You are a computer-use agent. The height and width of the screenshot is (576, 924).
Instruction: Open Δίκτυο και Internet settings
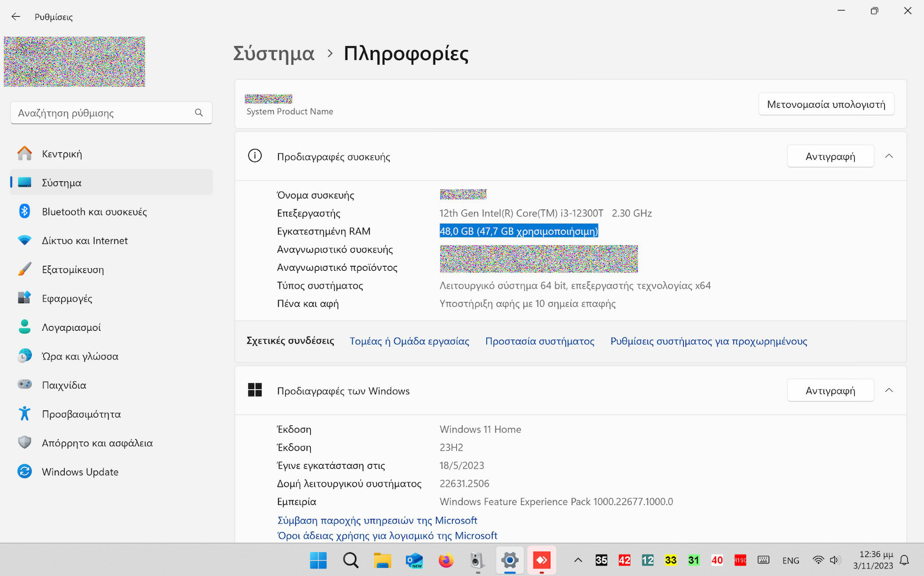tap(85, 241)
